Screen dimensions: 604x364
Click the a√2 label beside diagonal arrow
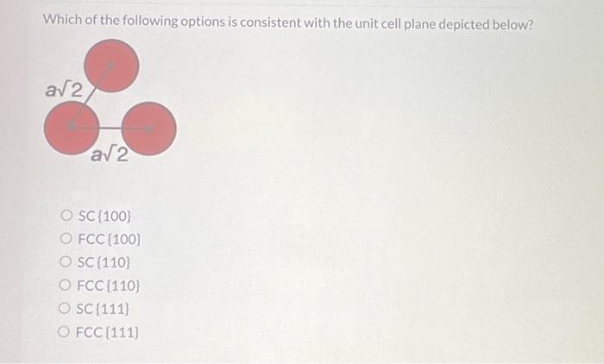pyautogui.click(x=64, y=90)
